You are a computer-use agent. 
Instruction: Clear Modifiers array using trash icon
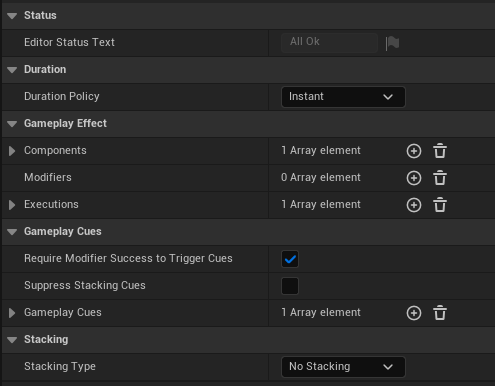pos(440,178)
